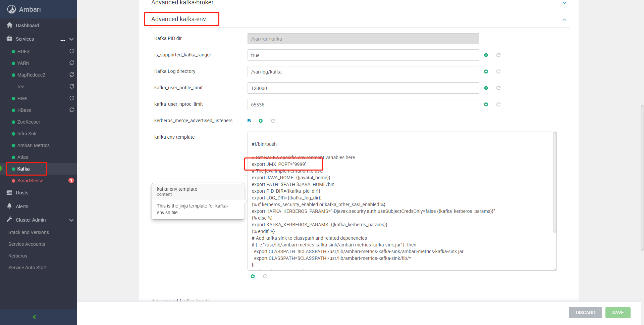Click the HDFS restart-required icon
Screen dimensions: 644x325
tap(71, 51)
